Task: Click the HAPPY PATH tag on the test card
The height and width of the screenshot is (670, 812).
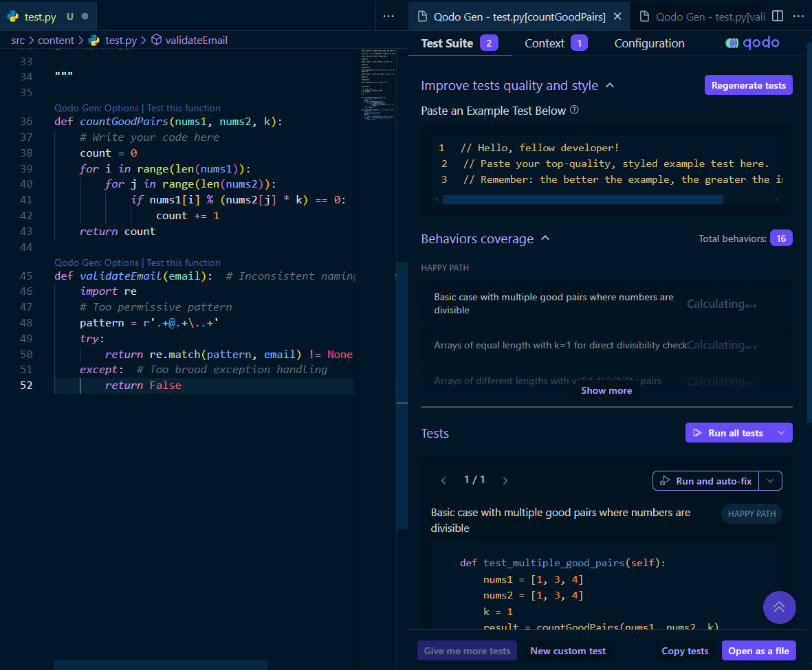Action: click(x=751, y=513)
